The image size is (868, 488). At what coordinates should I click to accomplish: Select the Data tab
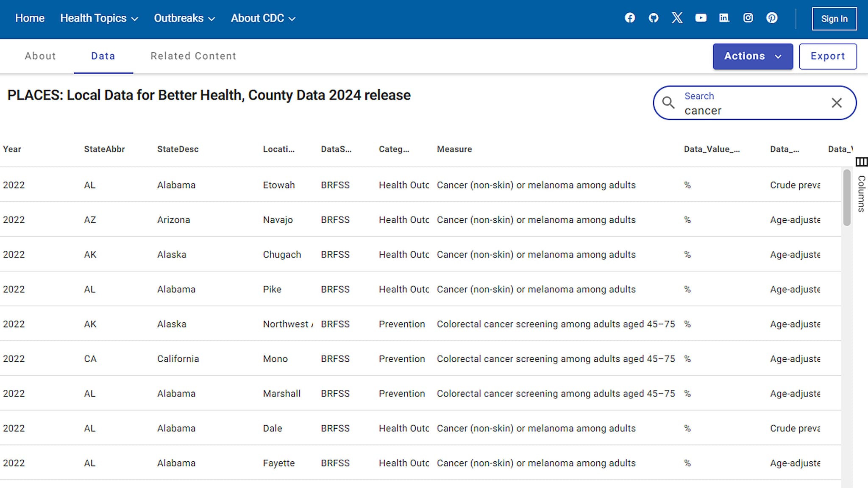(104, 56)
